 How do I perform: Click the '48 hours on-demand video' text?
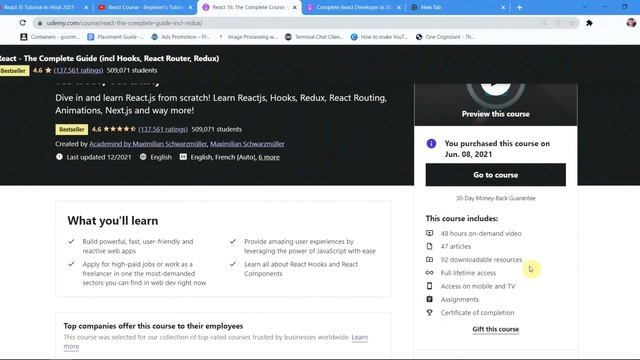481,233
